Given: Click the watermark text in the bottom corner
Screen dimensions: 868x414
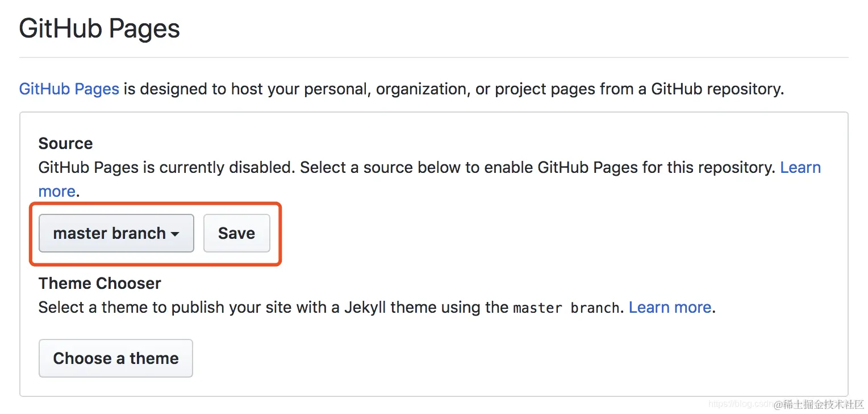Looking at the screenshot, I should (x=823, y=404).
